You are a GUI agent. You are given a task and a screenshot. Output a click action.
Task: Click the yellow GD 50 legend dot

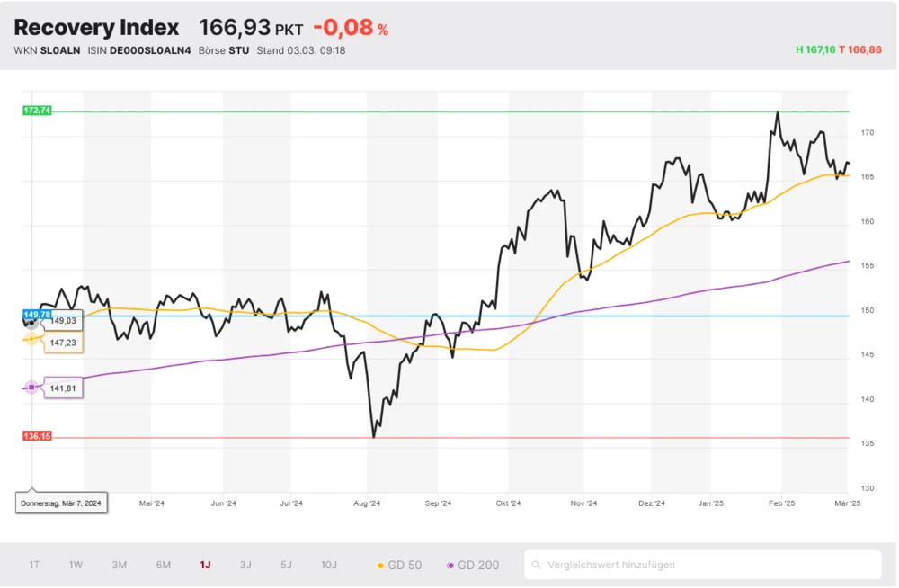(x=380, y=565)
